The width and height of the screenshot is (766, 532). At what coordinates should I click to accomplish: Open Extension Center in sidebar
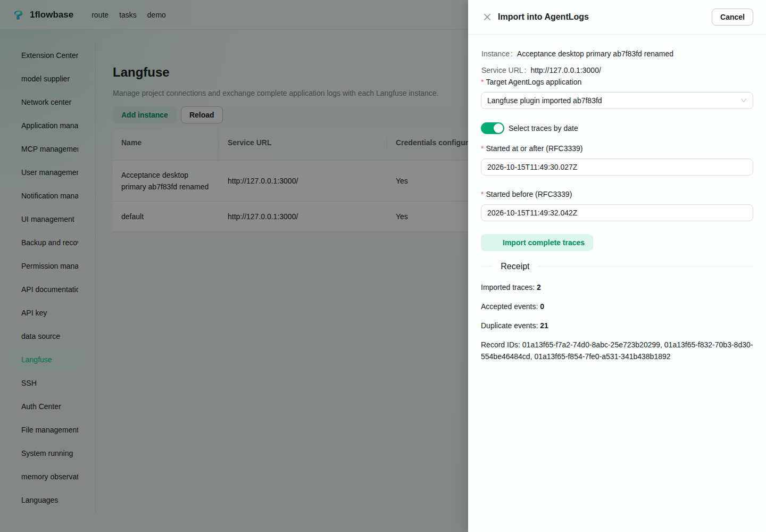click(x=48, y=55)
